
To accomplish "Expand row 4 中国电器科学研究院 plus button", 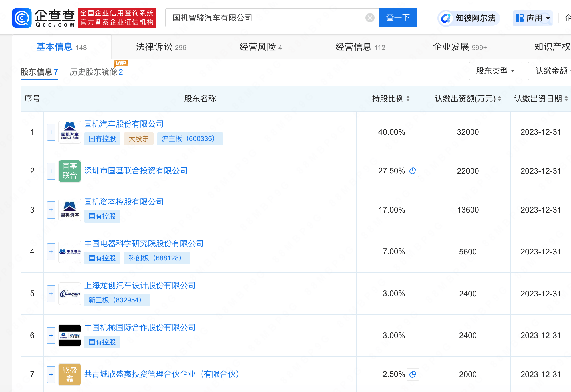I will point(51,252).
